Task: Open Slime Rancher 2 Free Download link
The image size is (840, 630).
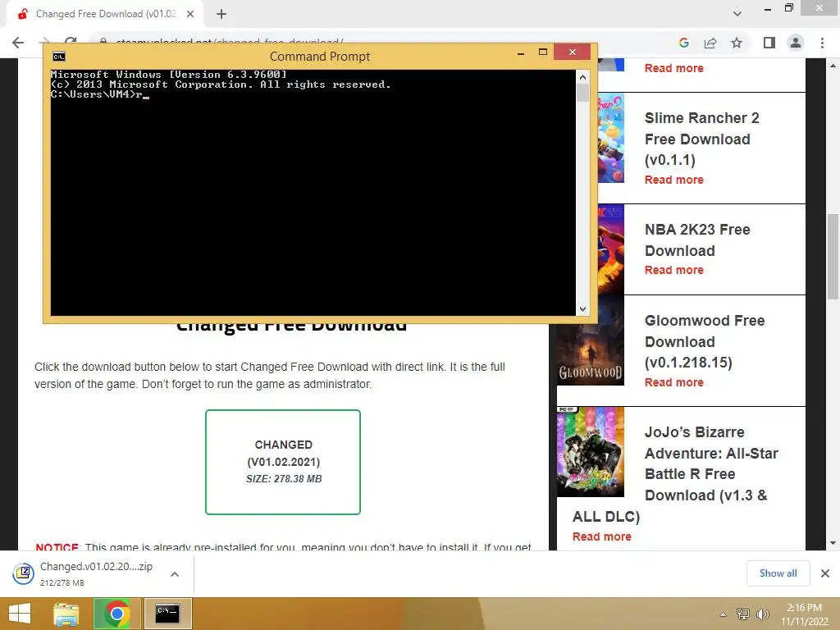Action: pyautogui.click(x=702, y=139)
